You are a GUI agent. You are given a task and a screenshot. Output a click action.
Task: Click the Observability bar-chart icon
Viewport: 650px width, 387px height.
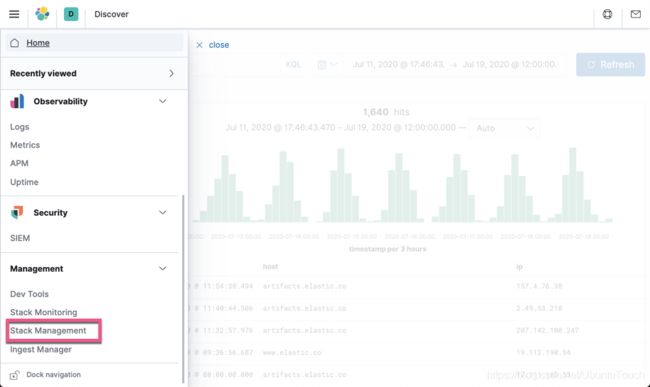(17, 101)
